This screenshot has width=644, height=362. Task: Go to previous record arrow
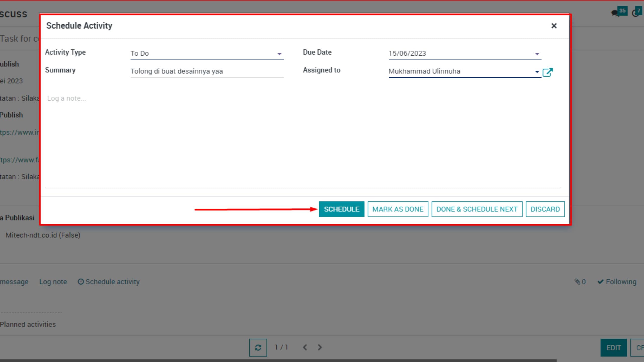click(x=305, y=347)
